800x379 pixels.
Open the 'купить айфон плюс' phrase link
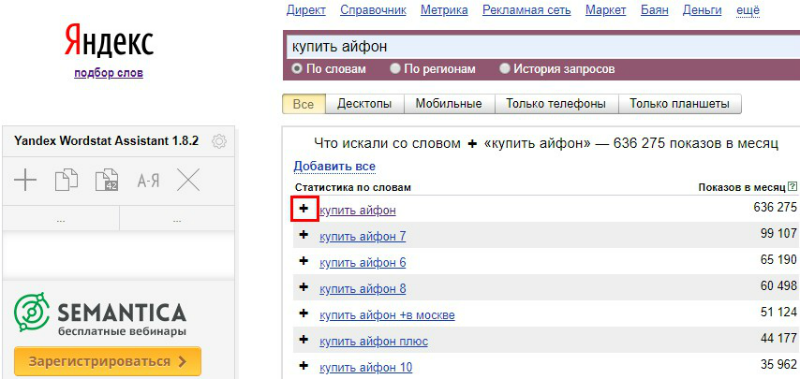(x=373, y=341)
